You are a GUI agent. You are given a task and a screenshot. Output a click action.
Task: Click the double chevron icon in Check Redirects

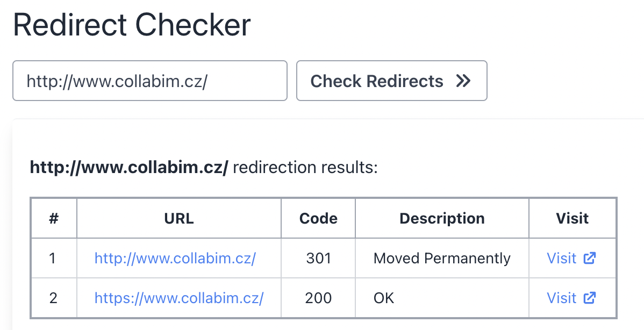point(463,81)
